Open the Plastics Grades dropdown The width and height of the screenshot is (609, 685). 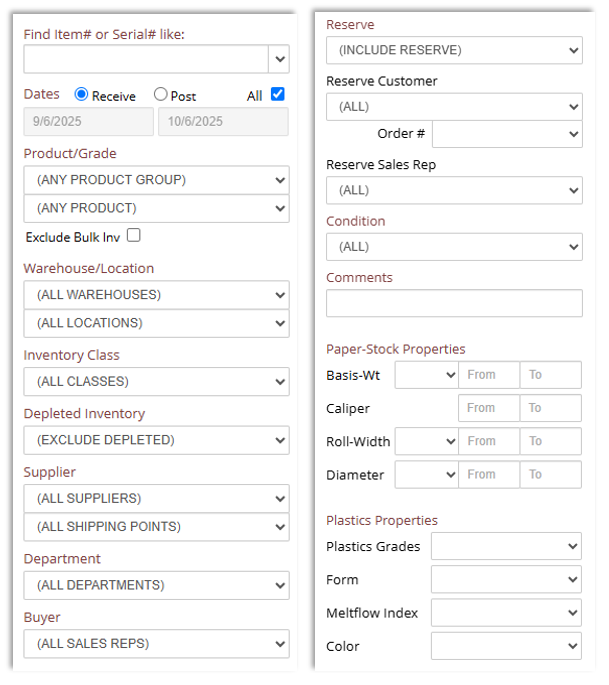coord(506,546)
